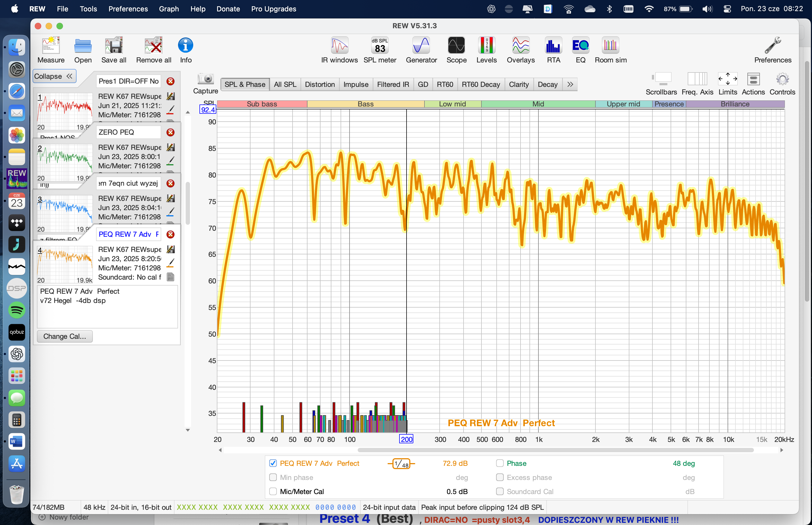Switch to the SPL & Phase tab

pos(245,84)
